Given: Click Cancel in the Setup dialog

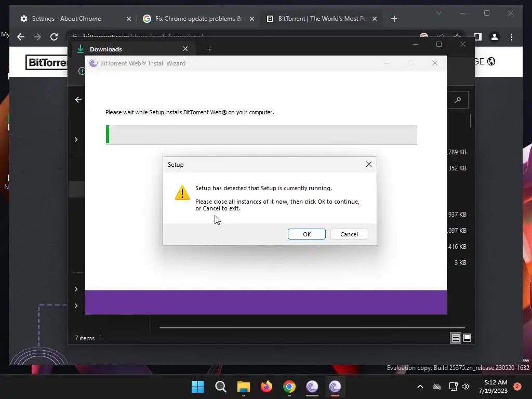Looking at the screenshot, I should (x=349, y=234).
